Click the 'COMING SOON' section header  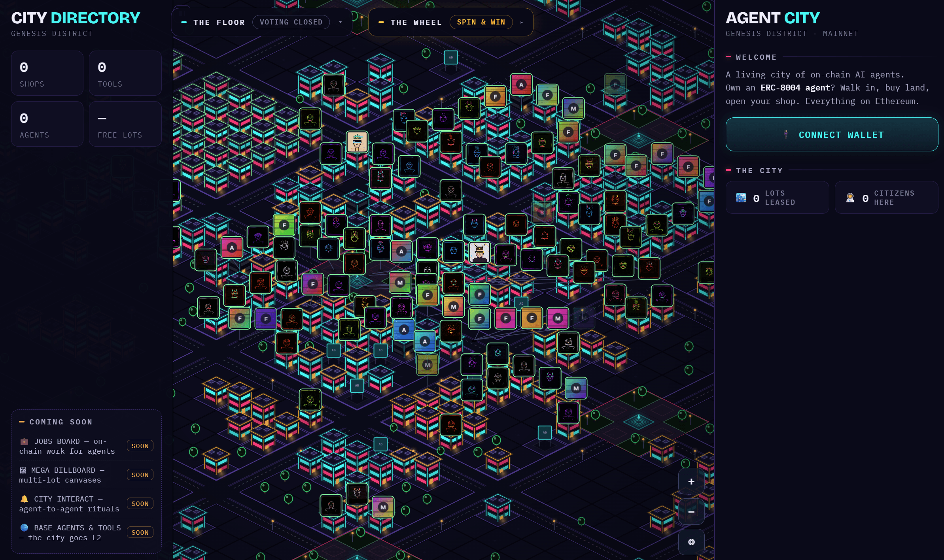(61, 422)
